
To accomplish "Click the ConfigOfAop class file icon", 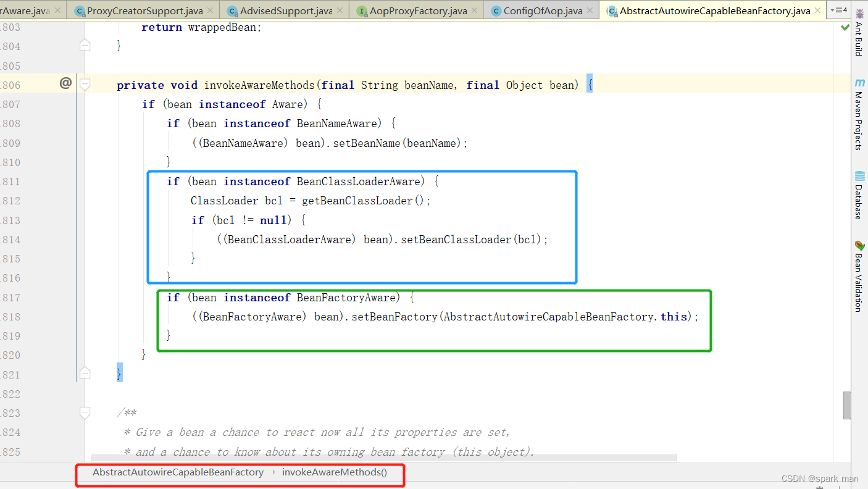I will 496,11.
